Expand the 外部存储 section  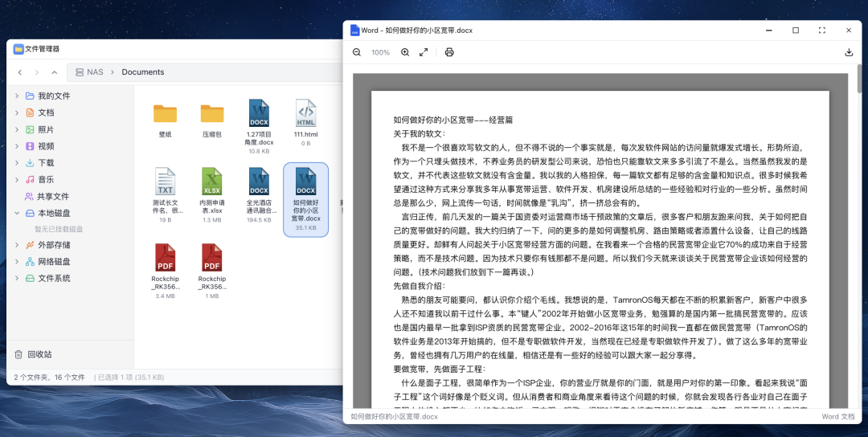(x=17, y=245)
